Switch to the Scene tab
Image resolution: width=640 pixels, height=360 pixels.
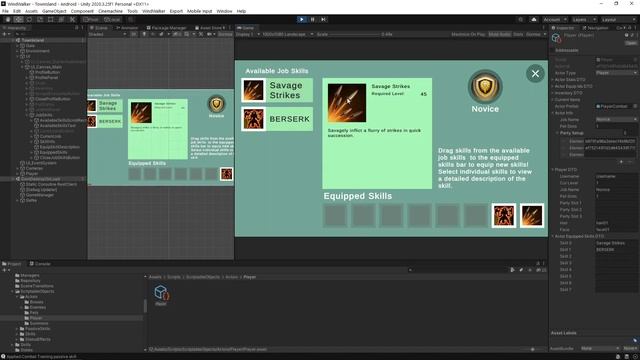point(99,28)
